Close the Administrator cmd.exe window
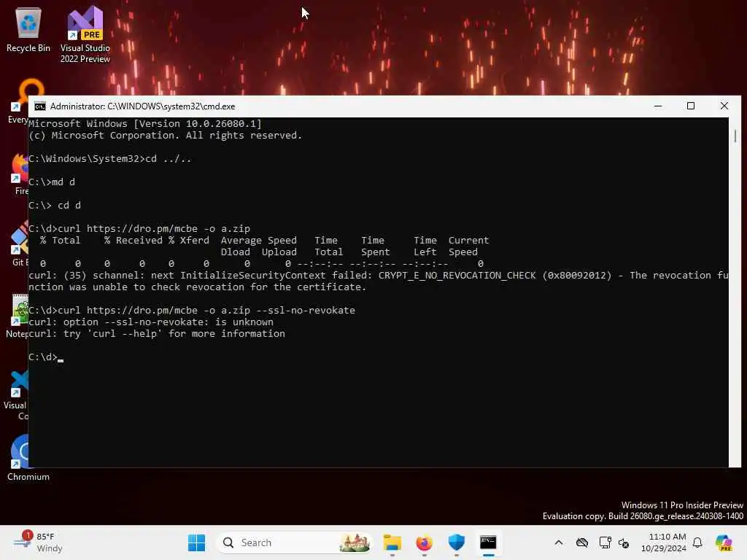 point(724,106)
